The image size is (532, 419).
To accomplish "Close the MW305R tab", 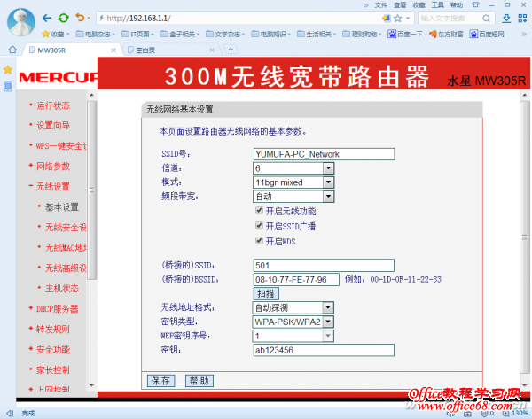I will click(113, 50).
